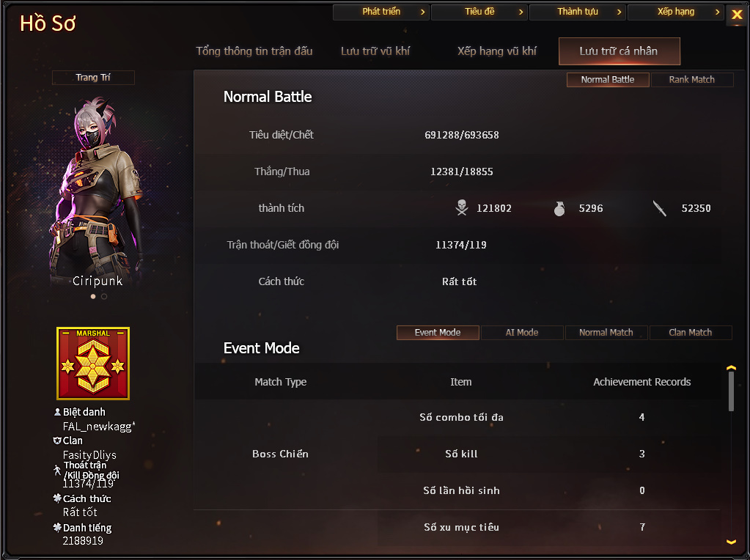Click the Event Mode scrollbar down arrow

tap(731, 542)
